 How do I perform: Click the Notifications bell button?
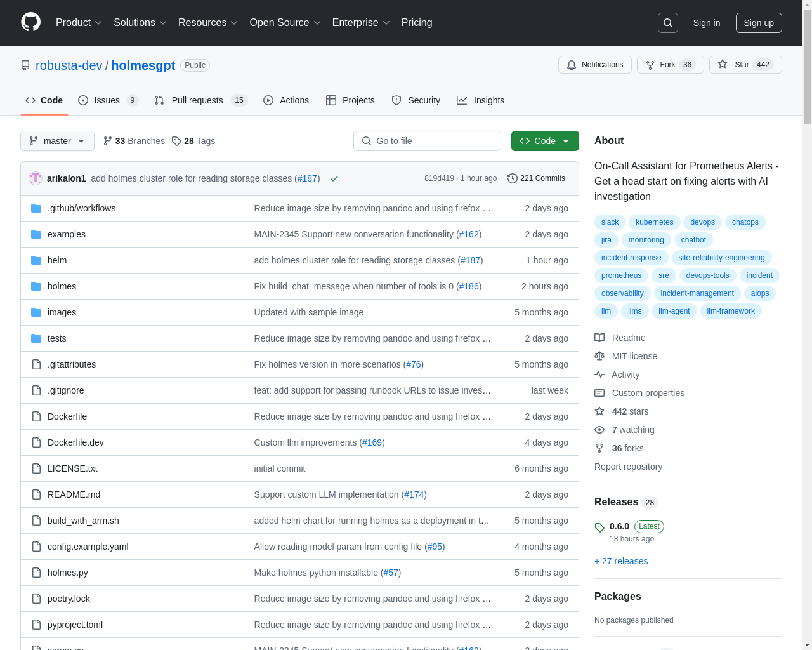595,65
